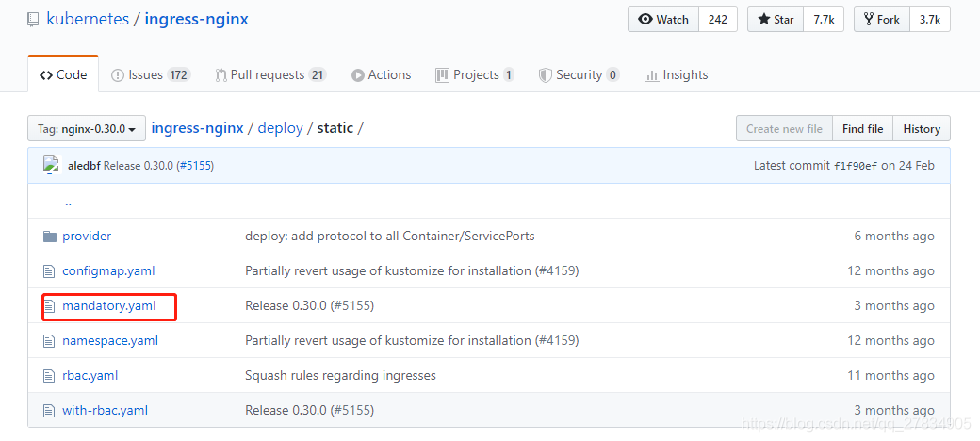Switch to the Issues tab
Image resolution: width=980 pixels, height=441 pixels.
(151, 75)
